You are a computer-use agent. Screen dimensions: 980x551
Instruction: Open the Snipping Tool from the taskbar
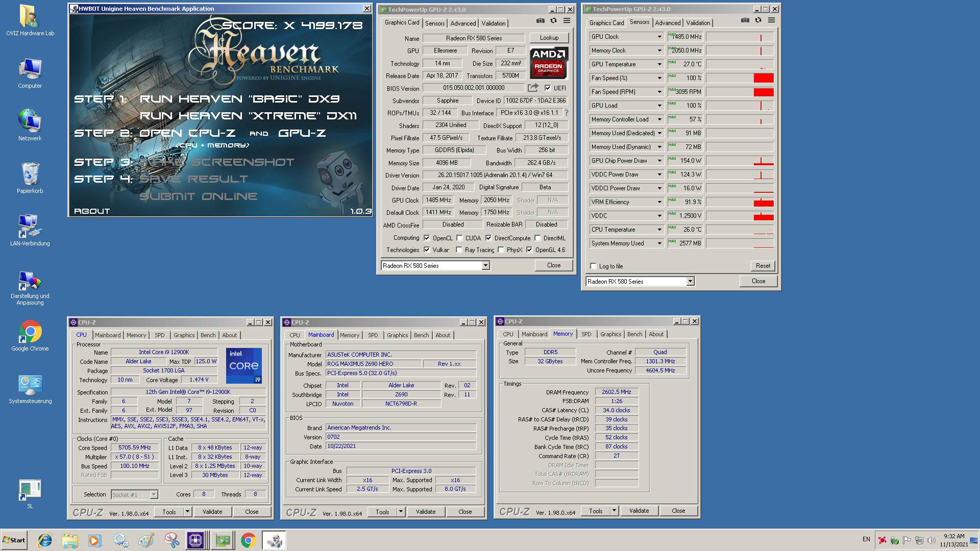[x=171, y=540]
